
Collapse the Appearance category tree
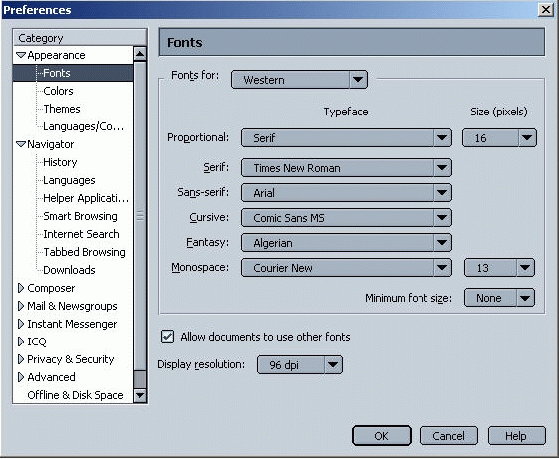click(x=21, y=55)
